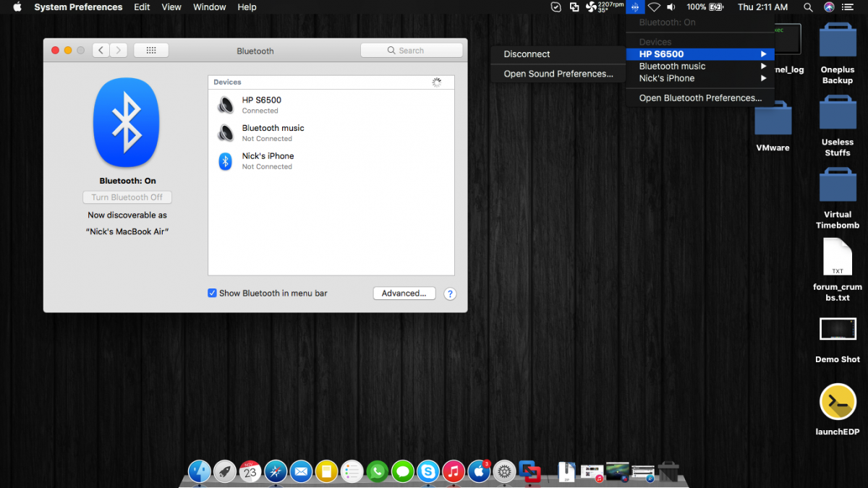Open Spotlight search magnifier icon
The height and width of the screenshot is (488, 868).
808,7
